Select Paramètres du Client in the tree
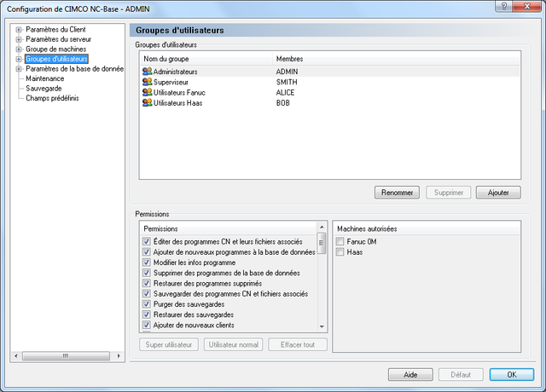The width and height of the screenshot is (546, 392). (x=55, y=30)
